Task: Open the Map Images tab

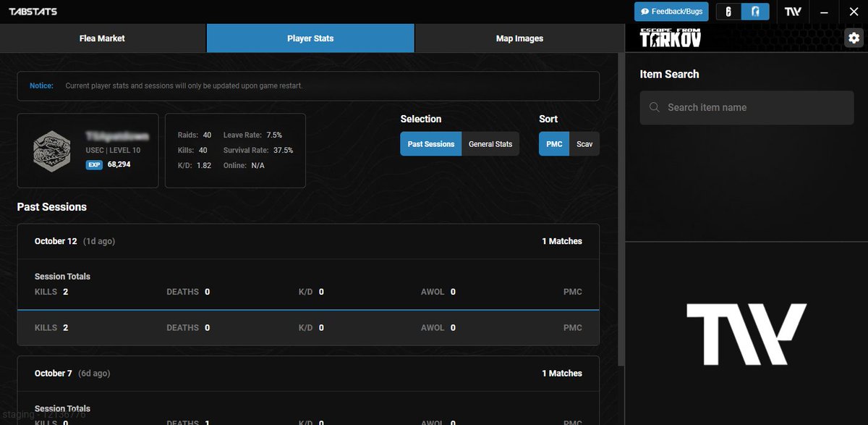Action: click(519, 38)
